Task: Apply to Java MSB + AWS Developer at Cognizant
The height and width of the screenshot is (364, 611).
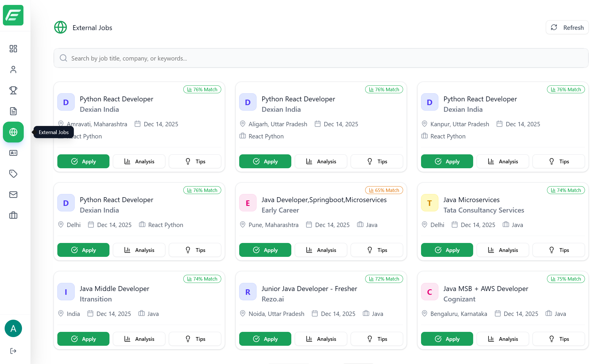Action: (447, 339)
